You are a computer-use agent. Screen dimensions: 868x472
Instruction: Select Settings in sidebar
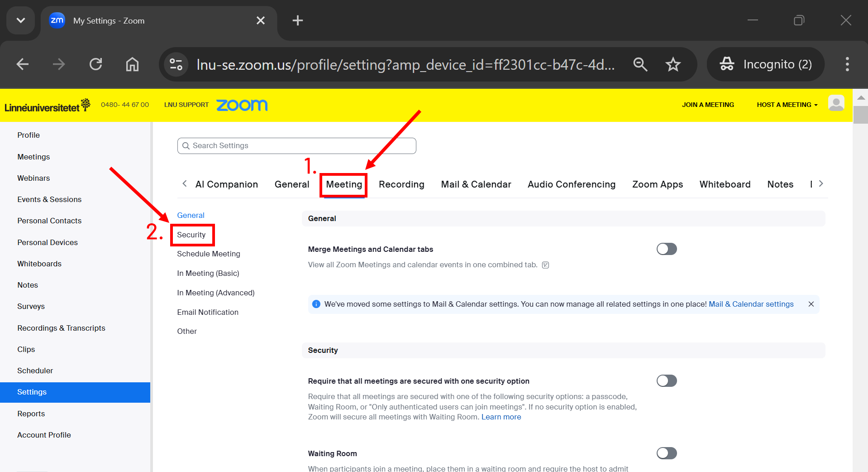75,392
